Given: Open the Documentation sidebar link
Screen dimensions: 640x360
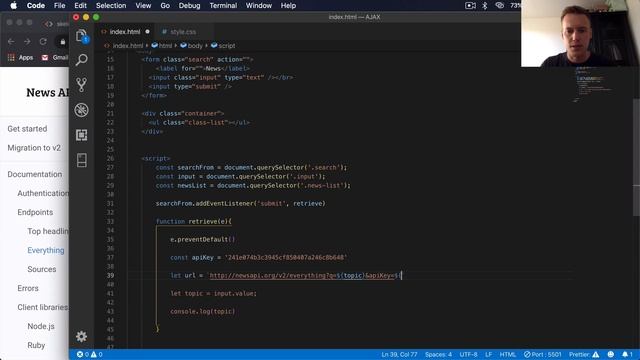Looking at the screenshot, I should click(x=35, y=174).
